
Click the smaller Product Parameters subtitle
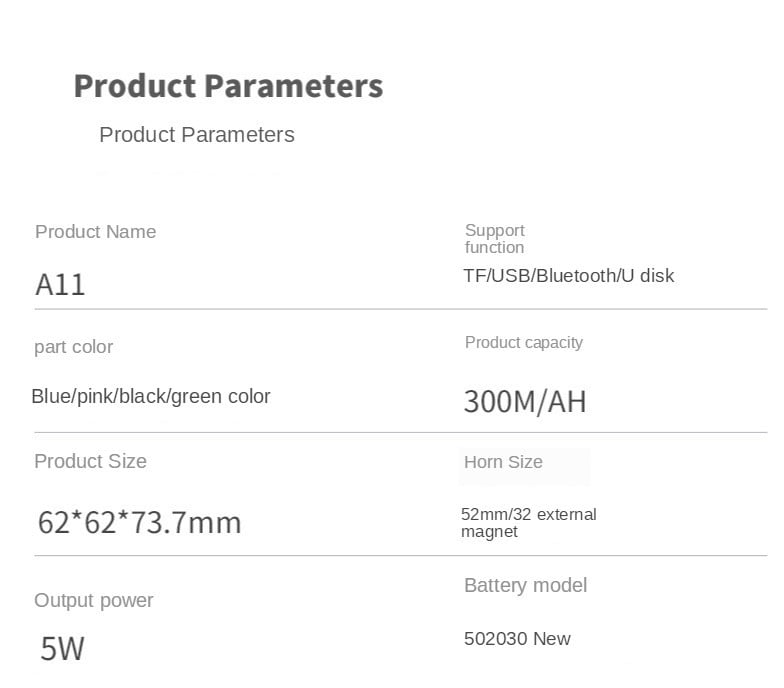tap(197, 135)
